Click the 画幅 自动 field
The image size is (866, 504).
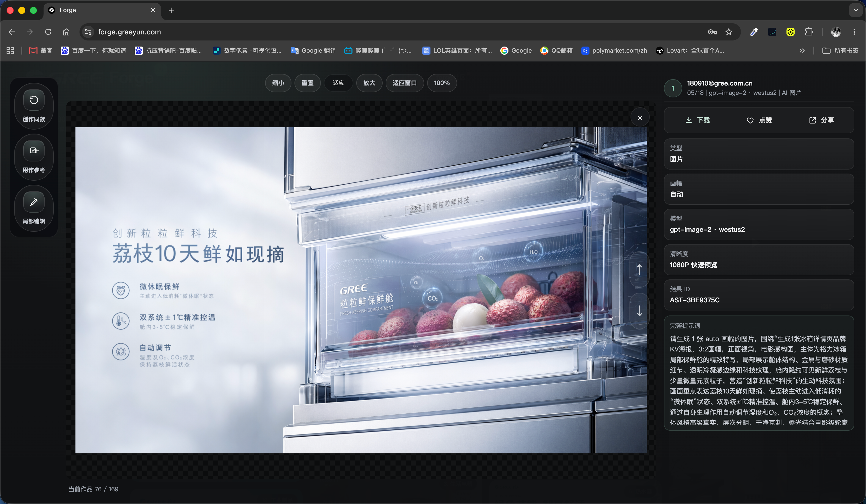[x=759, y=189]
